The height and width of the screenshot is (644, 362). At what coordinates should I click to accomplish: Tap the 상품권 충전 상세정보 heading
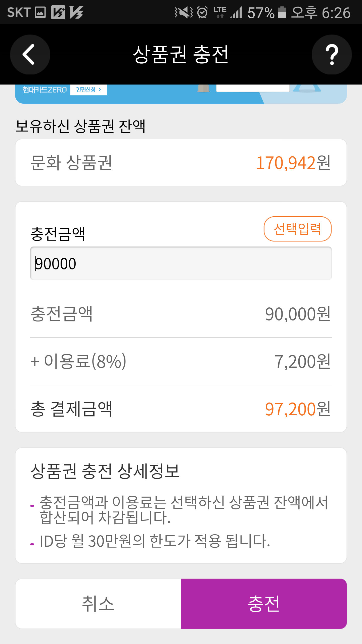(x=105, y=471)
